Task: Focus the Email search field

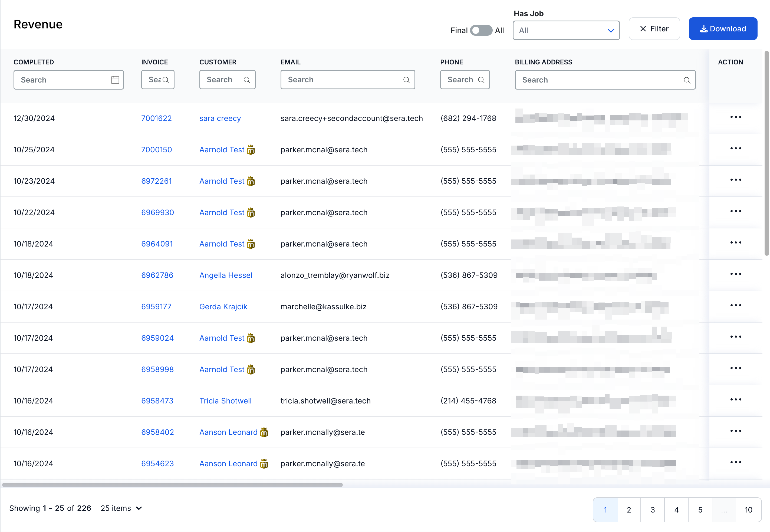Action: point(347,80)
